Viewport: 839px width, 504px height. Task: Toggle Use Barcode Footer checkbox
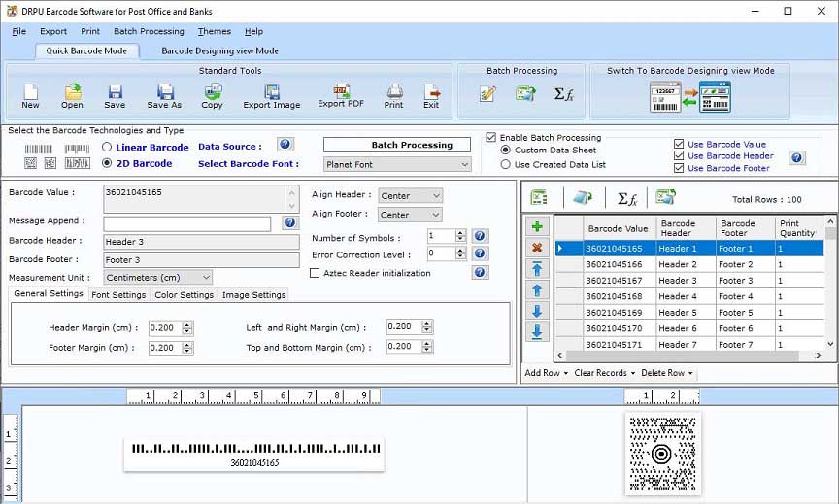679,167
